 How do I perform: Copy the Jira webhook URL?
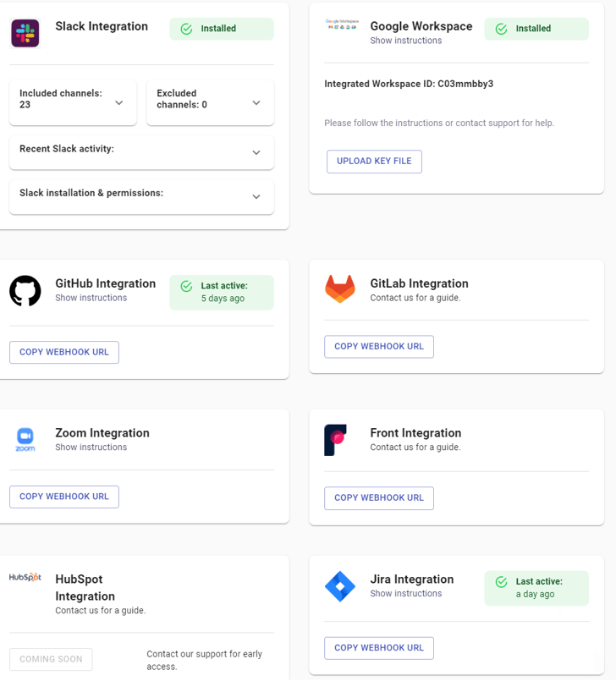[379, 648]
